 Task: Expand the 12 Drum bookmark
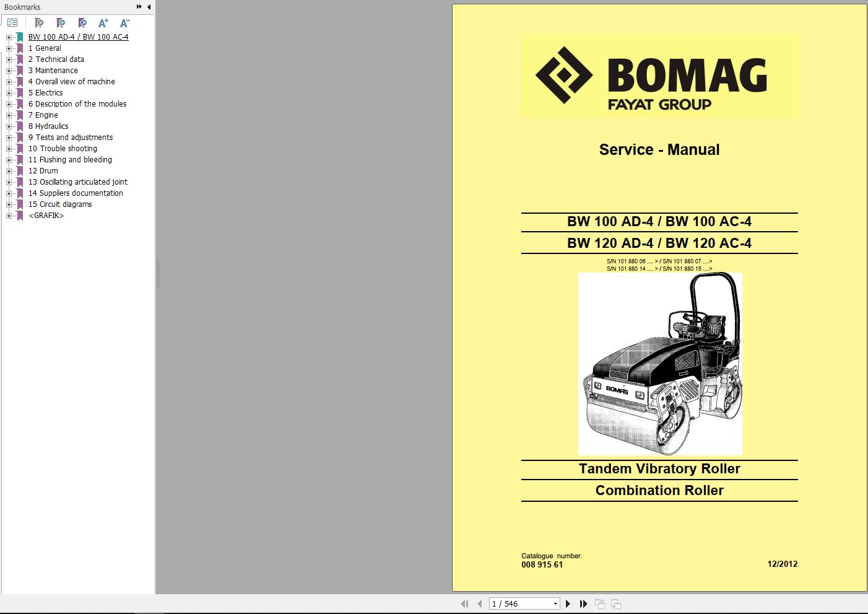tap(9, 171)
